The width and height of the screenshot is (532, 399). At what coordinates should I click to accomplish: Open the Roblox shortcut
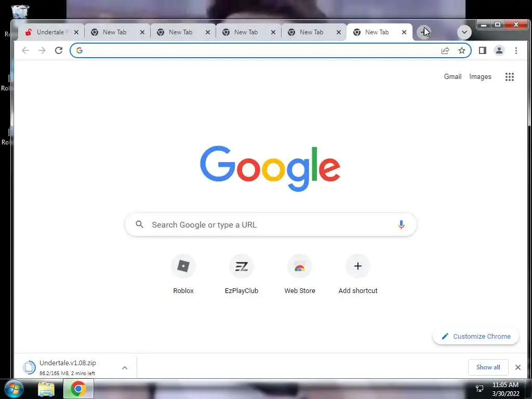point(183,266)
